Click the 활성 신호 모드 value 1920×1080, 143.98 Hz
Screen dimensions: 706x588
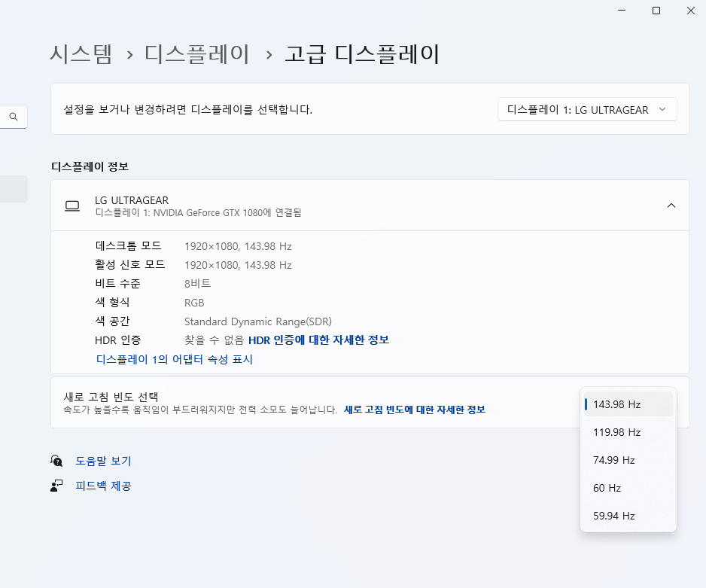[238, 265]
